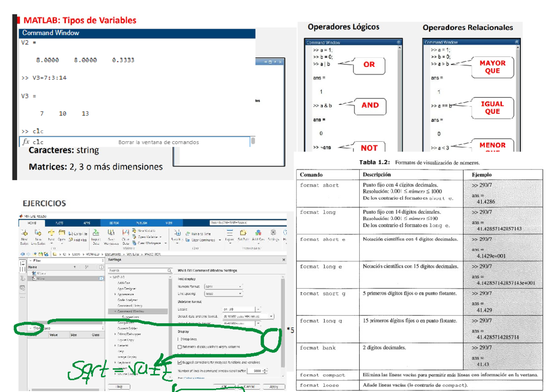Image resolution: width=554 pixels, height=392 pixels.
Task: Open the Layout icon menu
Action: coord(229,233)
